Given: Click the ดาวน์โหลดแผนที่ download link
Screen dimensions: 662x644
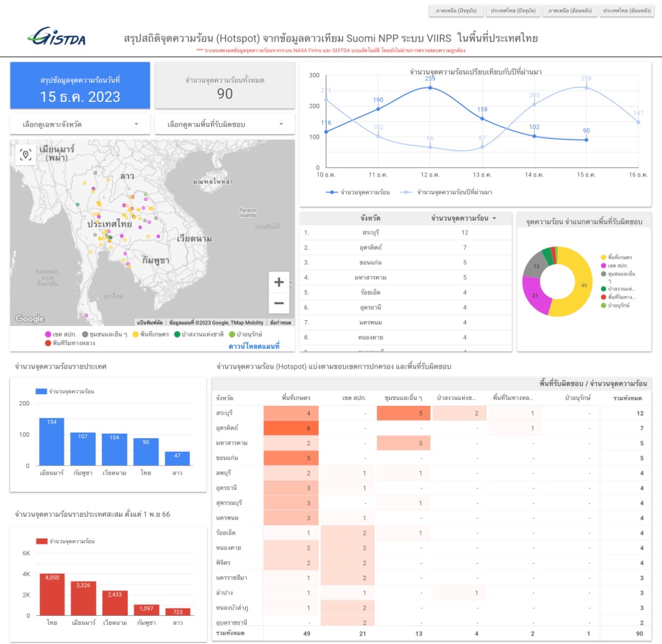Looking at the screenshot, I should (254, 346).
